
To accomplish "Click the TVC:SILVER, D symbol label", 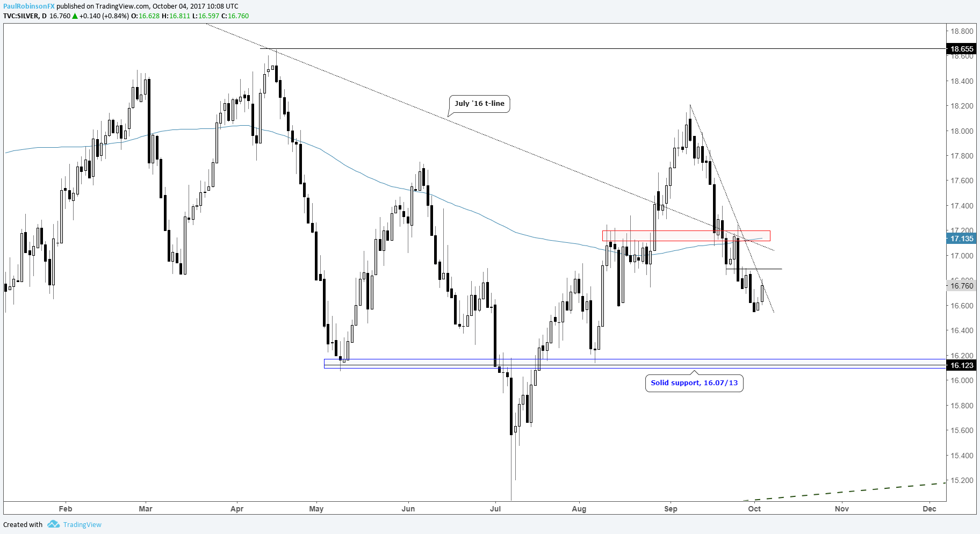I will point(25,16).
